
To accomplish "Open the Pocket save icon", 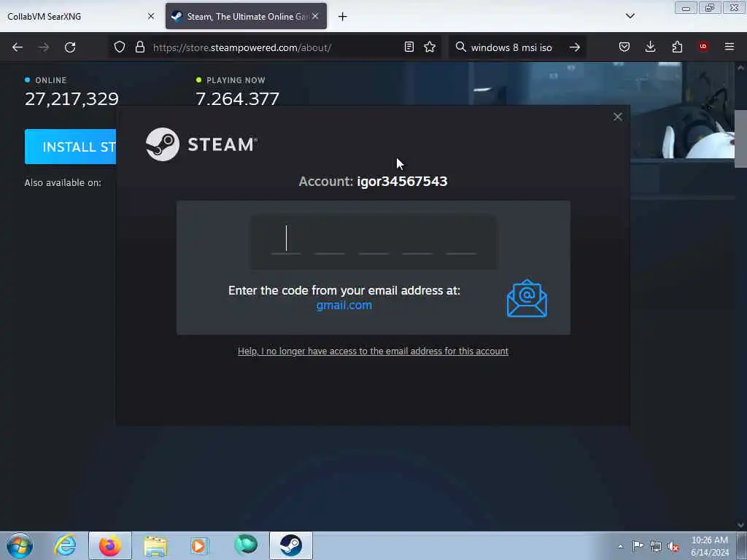I will [624, 47].
